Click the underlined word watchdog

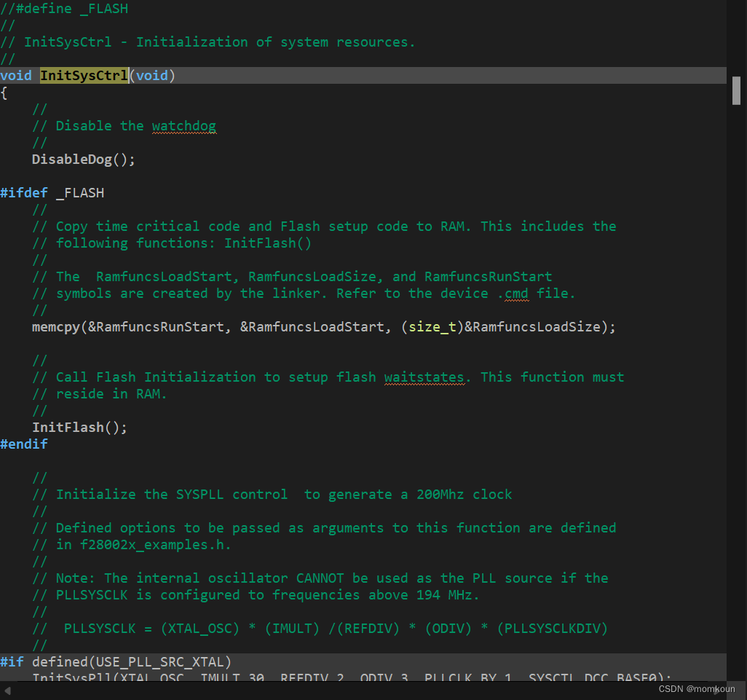click(x=184, y=126)
